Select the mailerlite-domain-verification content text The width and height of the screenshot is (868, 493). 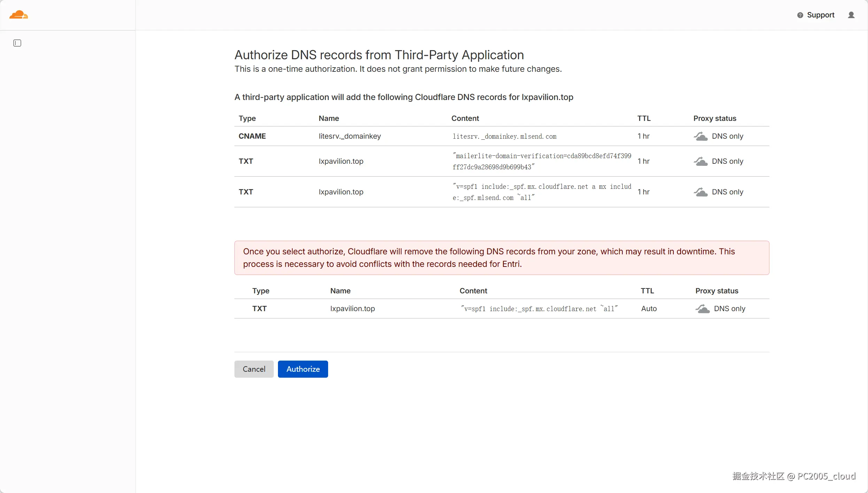coord(542,161)
